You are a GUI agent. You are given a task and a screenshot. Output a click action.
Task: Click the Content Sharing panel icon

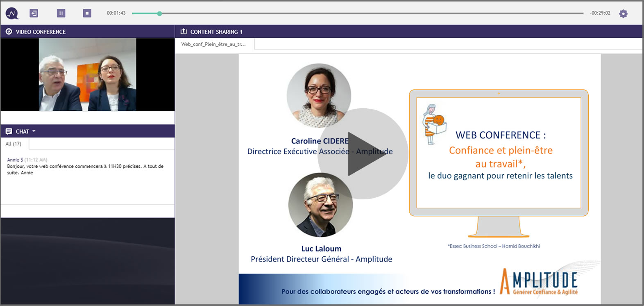(184, 32)
